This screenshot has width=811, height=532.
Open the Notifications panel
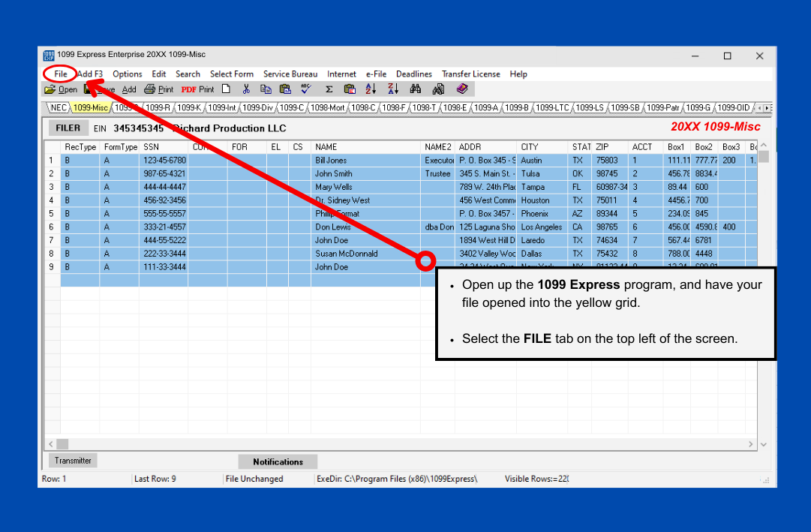[x=278, y=461]
